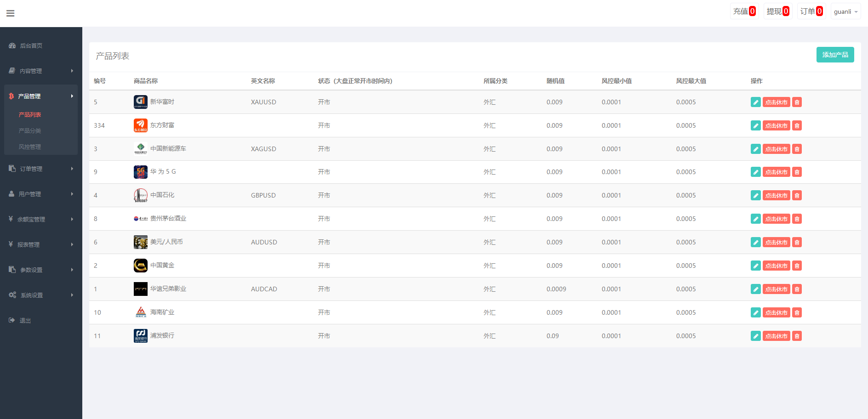Edit the 海南矿业 row
Image resolution: width=868 pixels, height=419 pixels.
[755, 312]
